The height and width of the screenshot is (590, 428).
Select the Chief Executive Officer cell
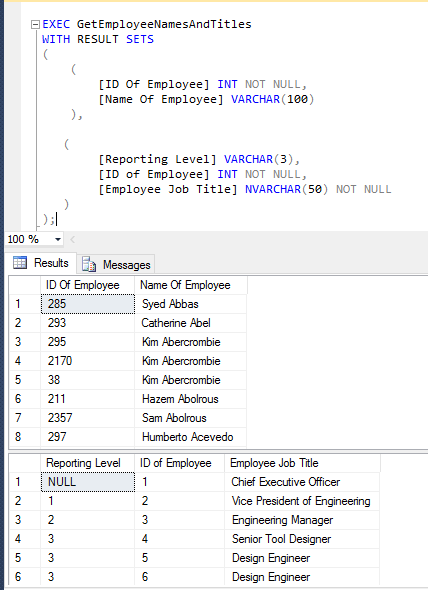(x=302, y=482)
